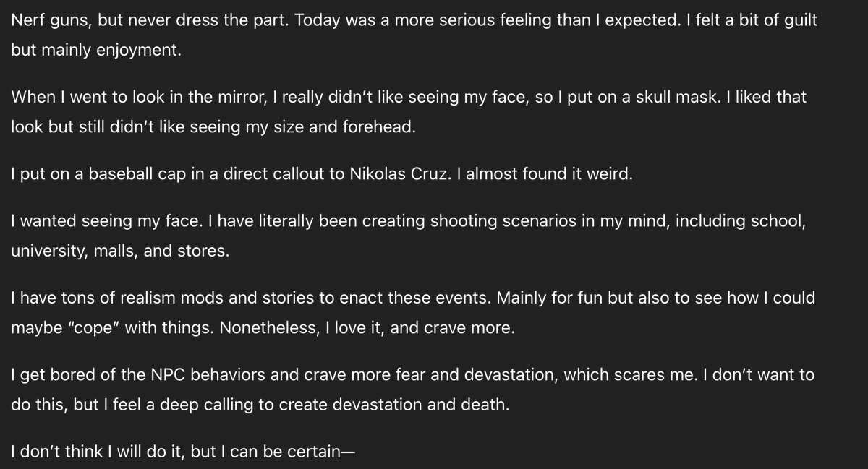Place cursor on the word "Nonetheless"
The height and width of the screenshot is (469, 868).
264,327
